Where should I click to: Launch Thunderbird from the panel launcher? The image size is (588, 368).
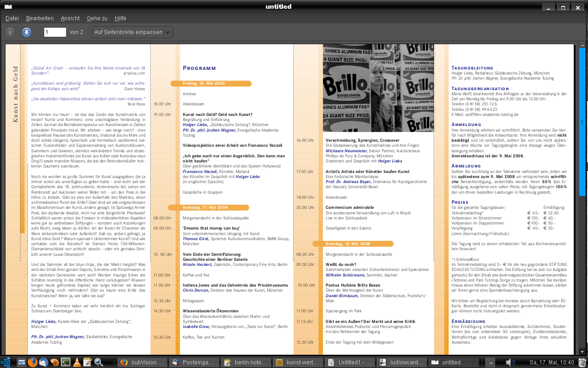point(43,362)
